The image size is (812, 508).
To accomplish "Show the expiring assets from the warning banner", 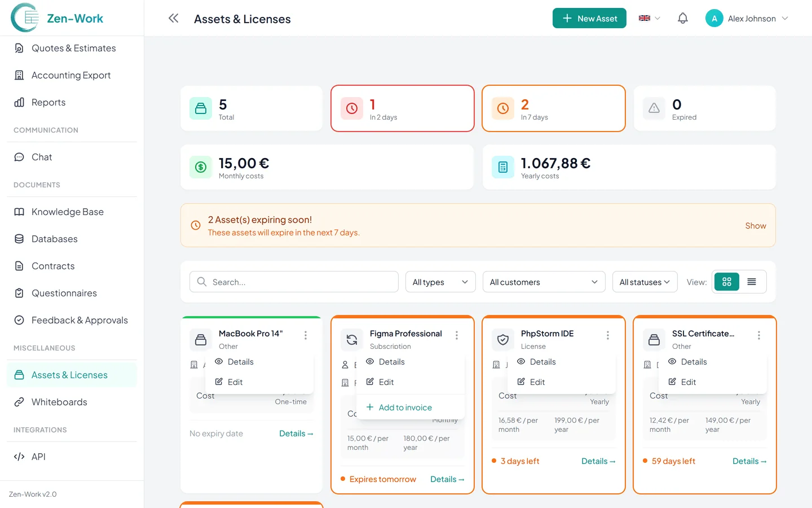I will 756,225.
